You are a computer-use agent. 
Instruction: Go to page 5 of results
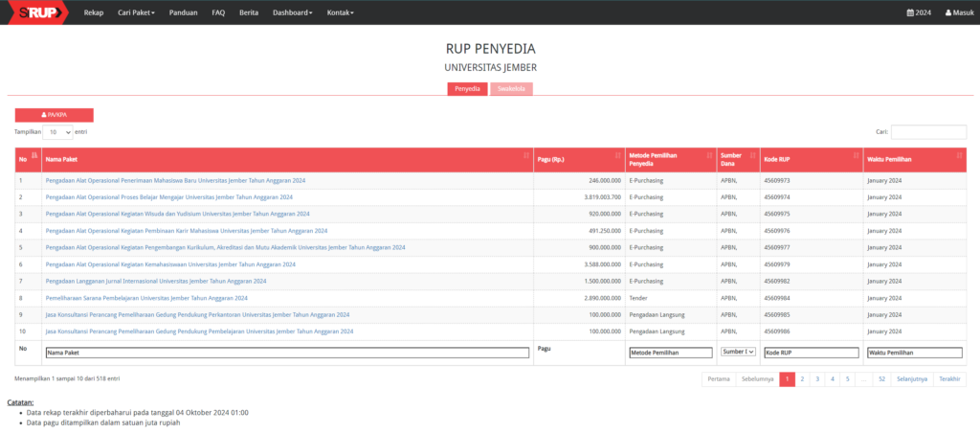click(848, 379)
